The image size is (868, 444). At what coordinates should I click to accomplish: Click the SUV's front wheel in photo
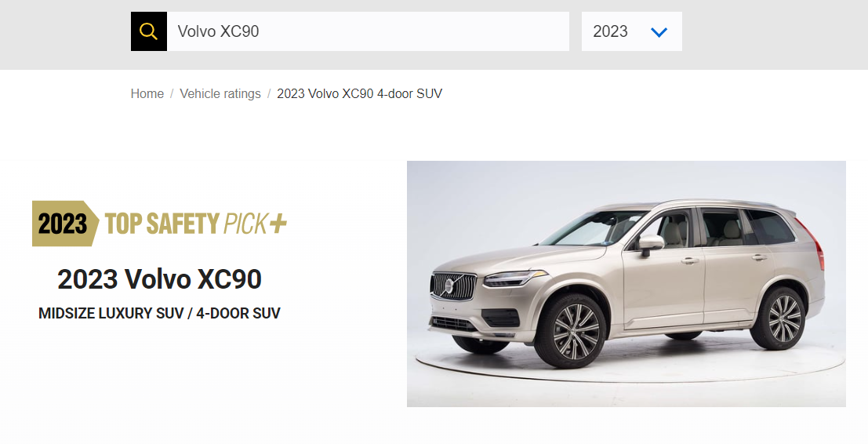576,331
